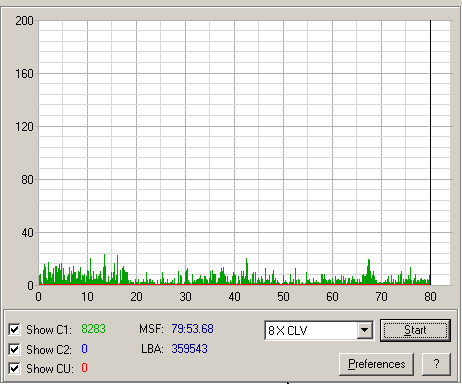Click the MSF time value 79:53.68
The width and height of the screenshot is (462, 384).
click(x=192, y=329)
